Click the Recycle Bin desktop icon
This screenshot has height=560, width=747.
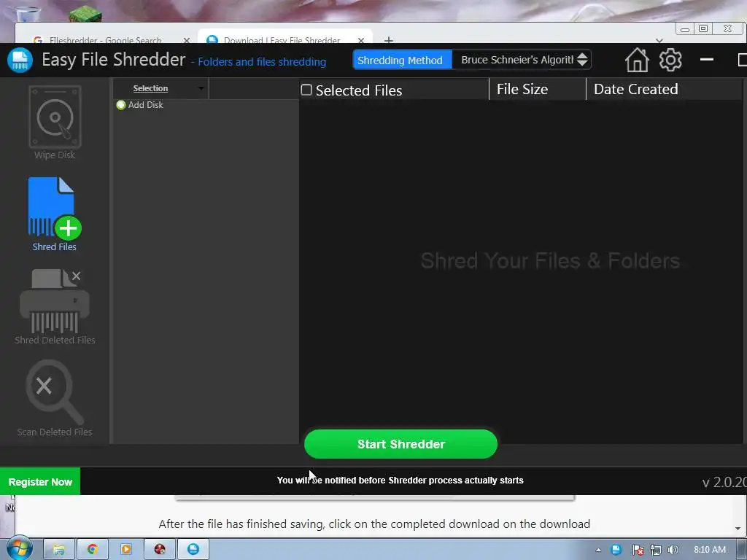[x=28, y=13]
